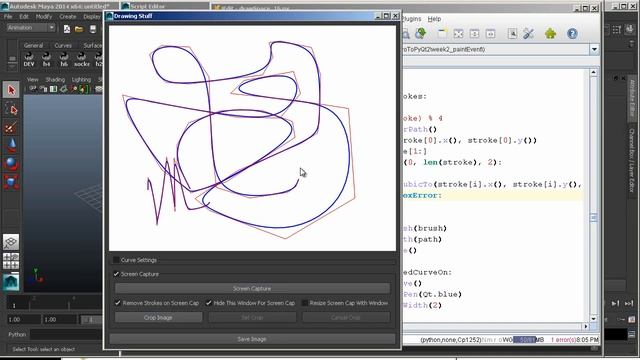Click the Scale tool cube icon
The image size is (640, 360).
pyautogui.click(x=11, y=182)
